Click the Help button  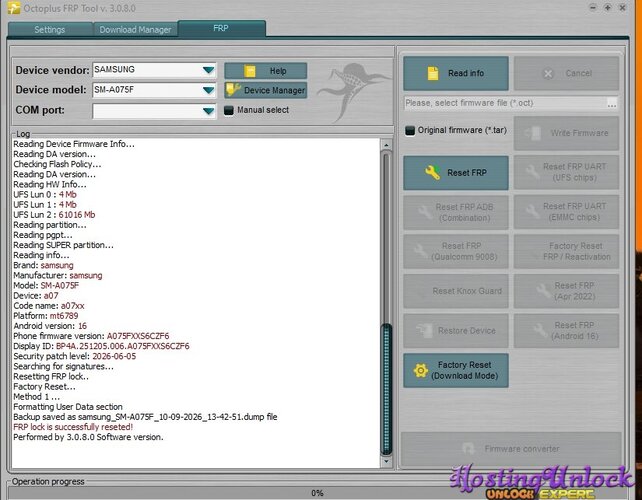(265, 71)
